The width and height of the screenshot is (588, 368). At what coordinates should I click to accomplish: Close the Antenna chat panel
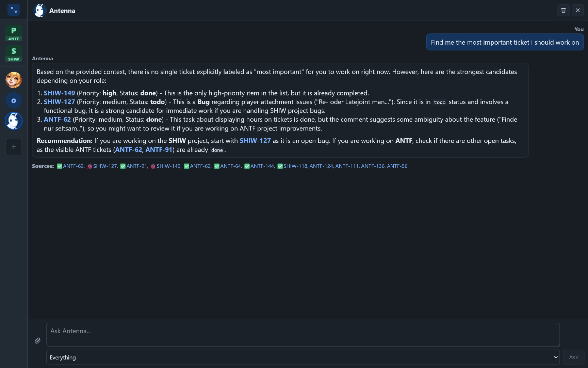(x=578, y=10)
